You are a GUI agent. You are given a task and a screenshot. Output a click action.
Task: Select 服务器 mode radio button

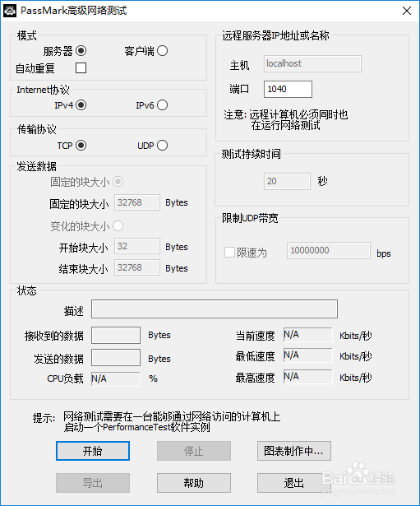pyautogui.click(x=81, y=51)
